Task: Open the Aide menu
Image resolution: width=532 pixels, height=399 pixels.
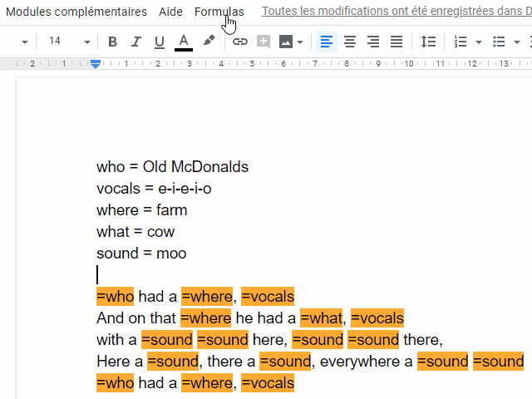Action: [x=170, y=12]
